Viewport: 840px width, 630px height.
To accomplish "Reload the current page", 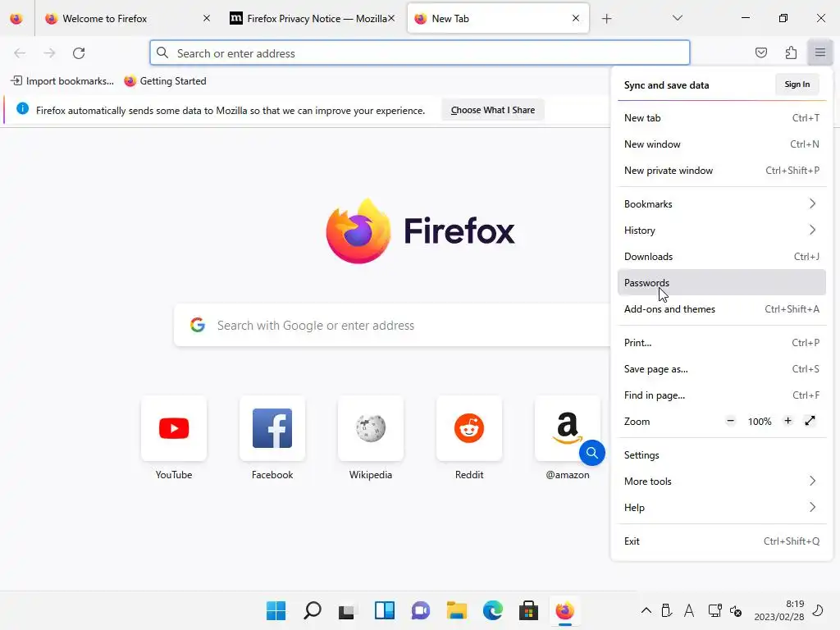I will pyautogui.click(x=79, y=53).
